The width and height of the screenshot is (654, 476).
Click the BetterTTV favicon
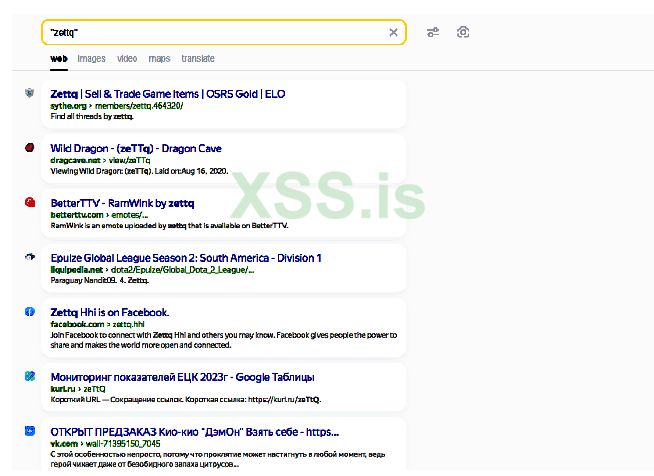(30, 202)
